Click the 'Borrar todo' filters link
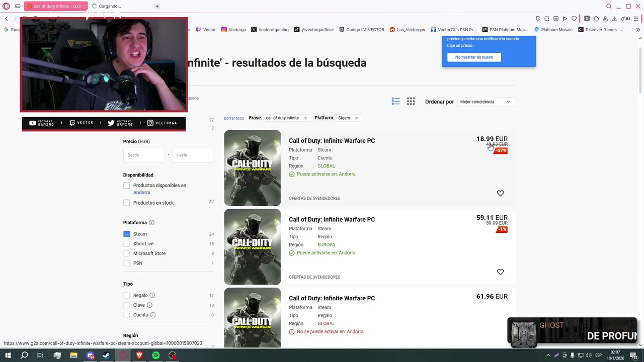Image resolution: width=644 pixels, height=362 pixels. coord(234,118)
